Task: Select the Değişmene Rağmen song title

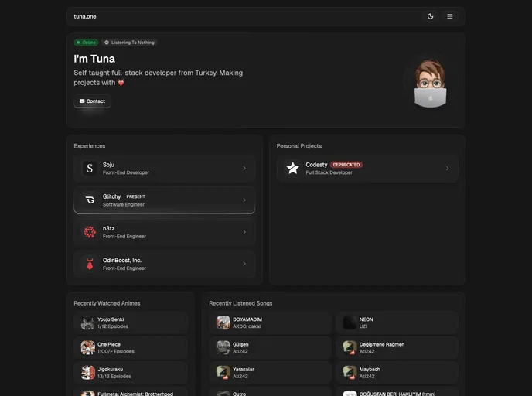Action: tap(382, 344)
